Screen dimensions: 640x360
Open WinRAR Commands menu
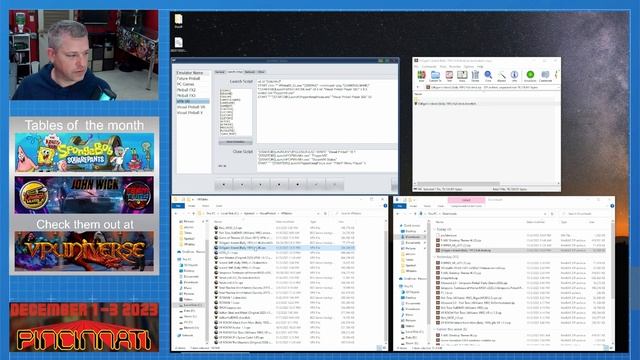point(429,67)
